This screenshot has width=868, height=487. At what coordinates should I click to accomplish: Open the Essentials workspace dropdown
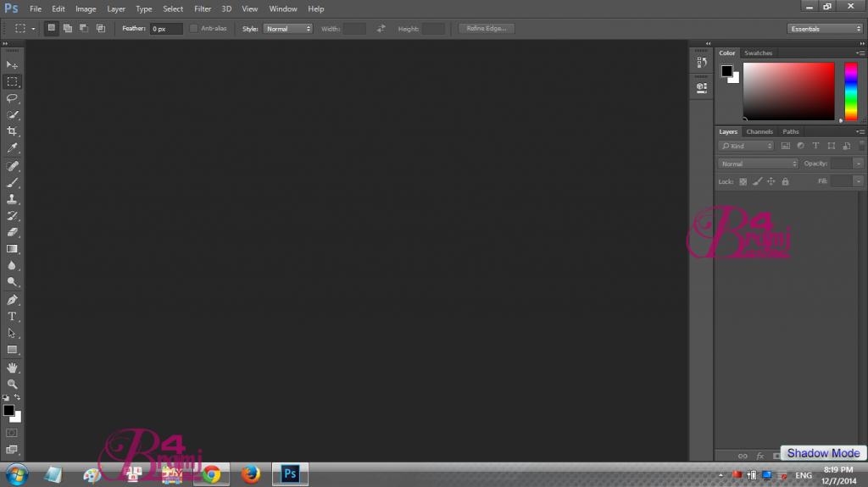coord(825,29)
